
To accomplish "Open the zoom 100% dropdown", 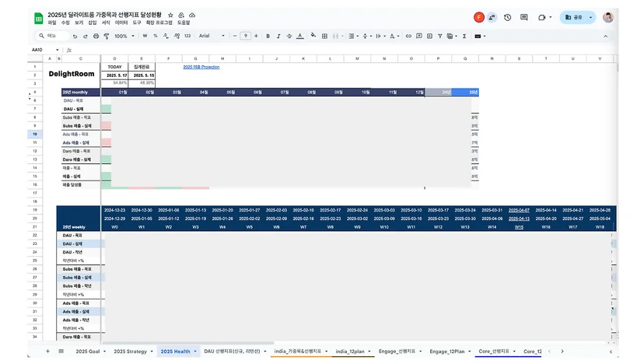I will (124, 36).
